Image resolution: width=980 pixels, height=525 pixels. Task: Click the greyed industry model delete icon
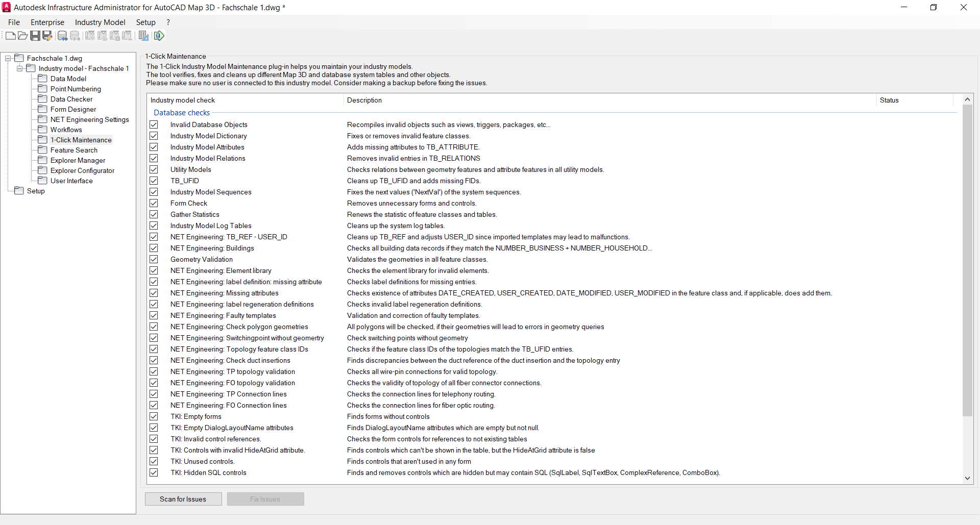click(x=114, y=36)
